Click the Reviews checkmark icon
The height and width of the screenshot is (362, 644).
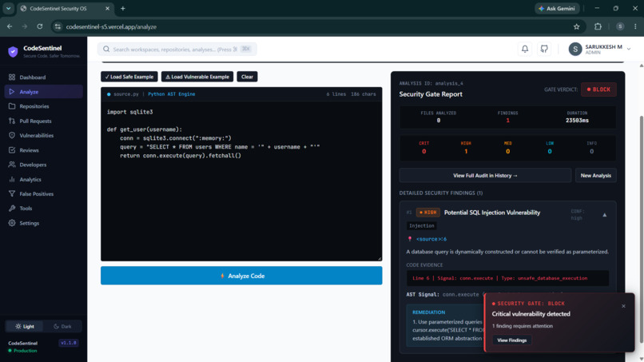12,150
